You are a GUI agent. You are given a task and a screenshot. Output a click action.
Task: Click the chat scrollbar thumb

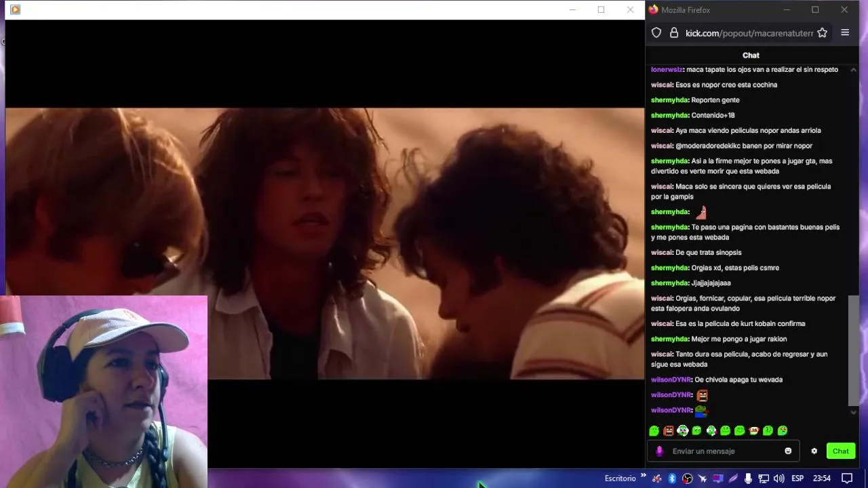(x=853, y=350)
